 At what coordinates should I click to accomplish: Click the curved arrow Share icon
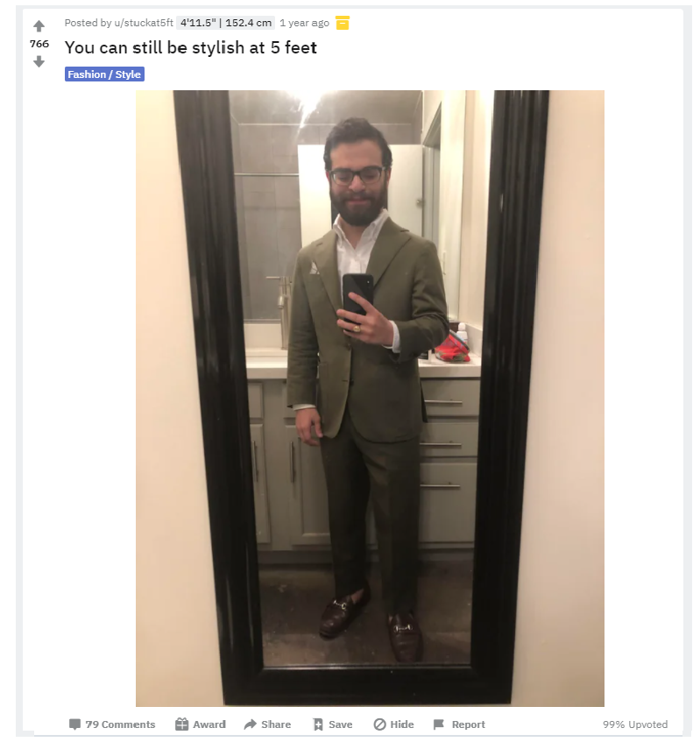[250, 724]
